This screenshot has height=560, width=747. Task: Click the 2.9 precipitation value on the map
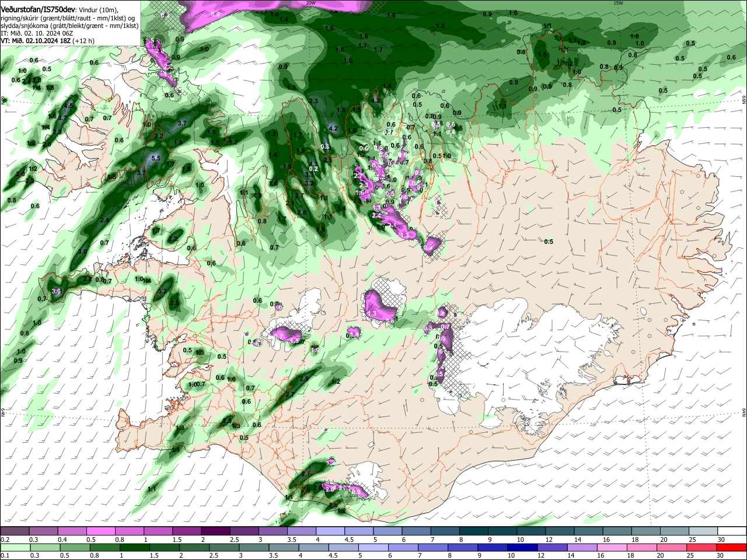303,379
